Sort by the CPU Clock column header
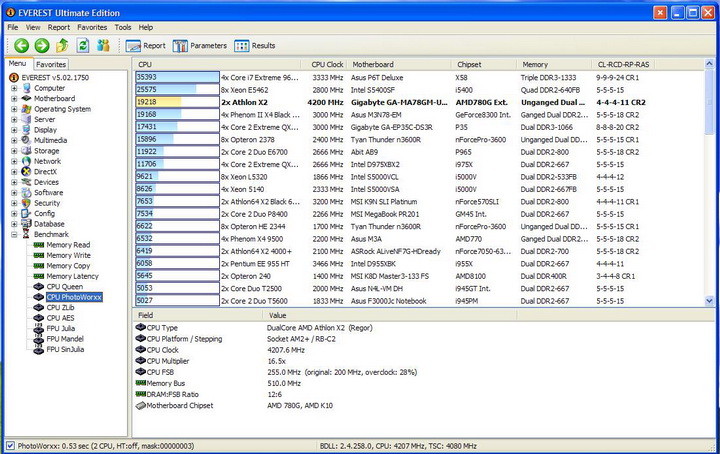Viewport: 720px width, 454px height. [328, 64]
